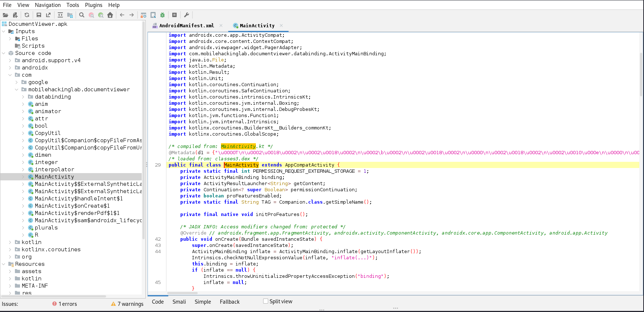Click the code editor vertical scrollbar

(x=641, y=75)
